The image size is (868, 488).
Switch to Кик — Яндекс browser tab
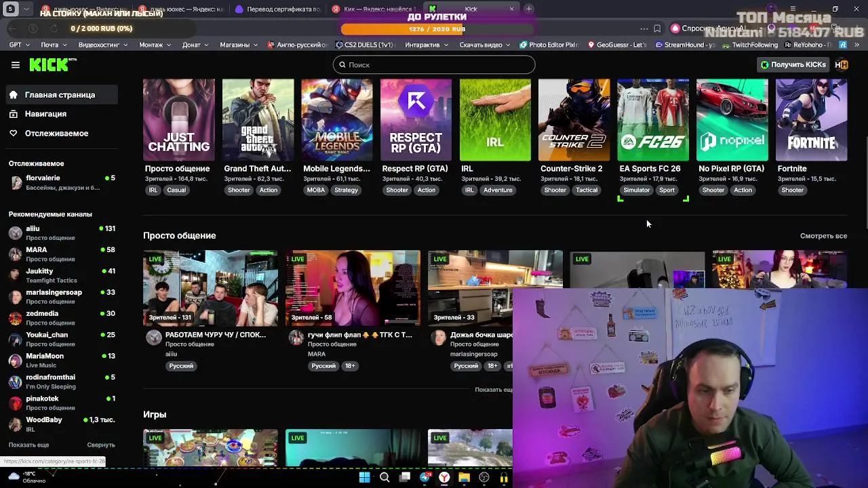click(373, 9)
